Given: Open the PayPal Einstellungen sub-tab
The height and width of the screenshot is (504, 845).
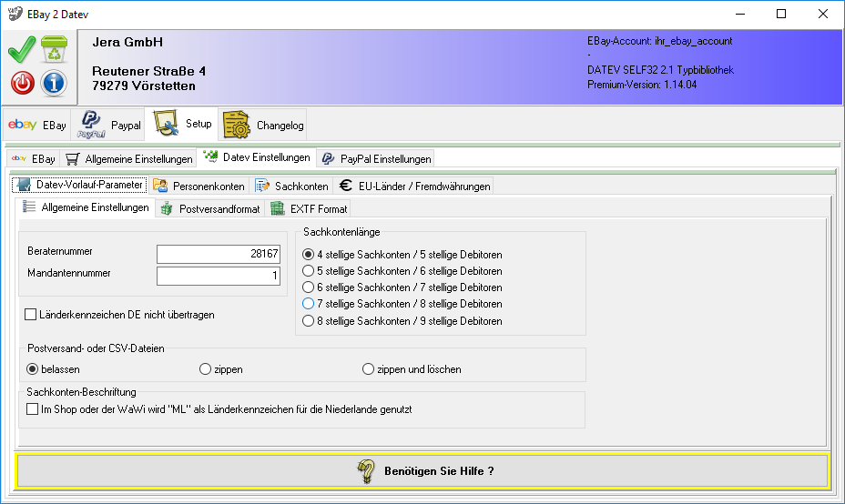Looking at the screenshot, I should [375, 158].
